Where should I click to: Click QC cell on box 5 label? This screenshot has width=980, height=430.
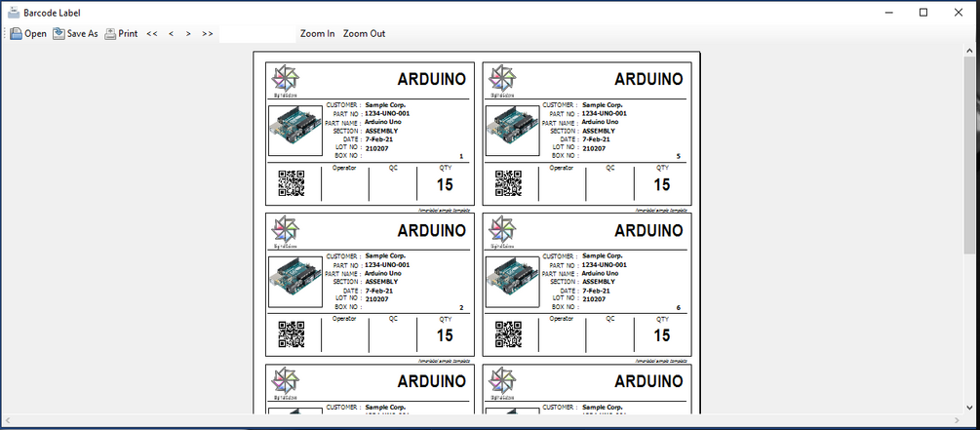click(x=610, y=182)
